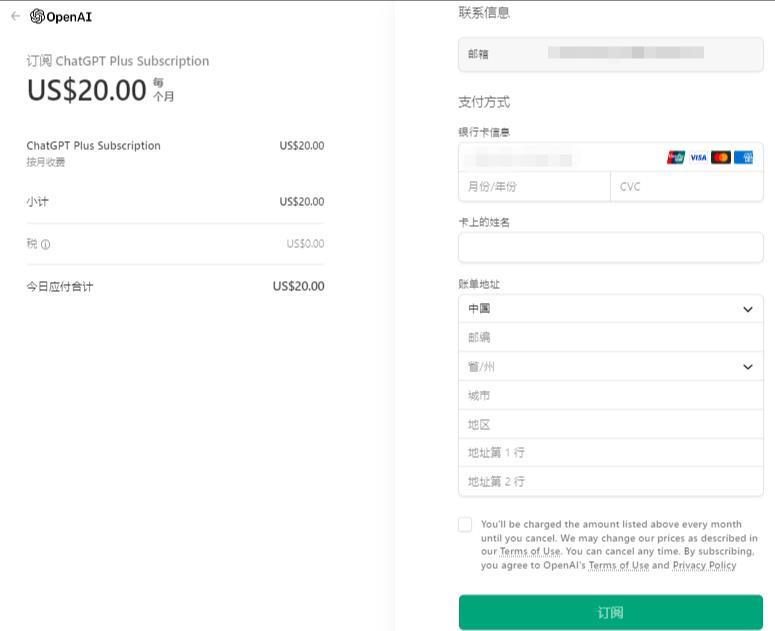Image resolution: width=775 pixels, height=631 pixels.
Task: Click the green 订阅 subscribe button
Action: tap(610, 612)
